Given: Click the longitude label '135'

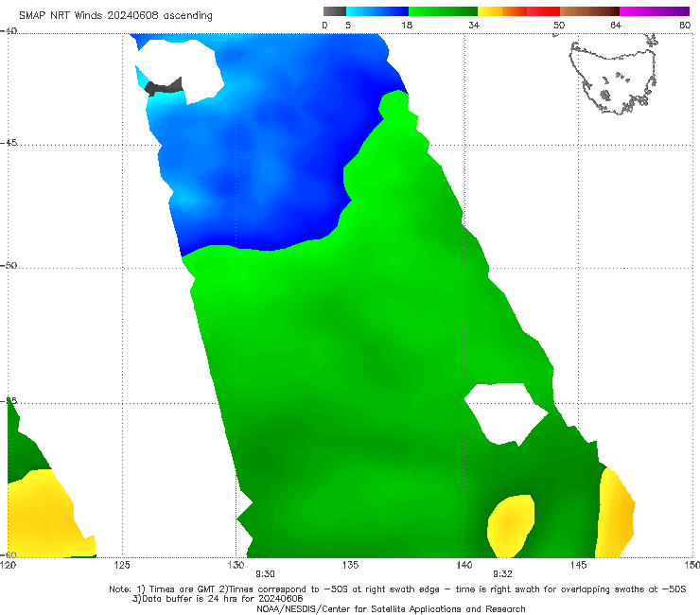Looking at the screenshot, I should pyautogui.click(x=350, y=566).
